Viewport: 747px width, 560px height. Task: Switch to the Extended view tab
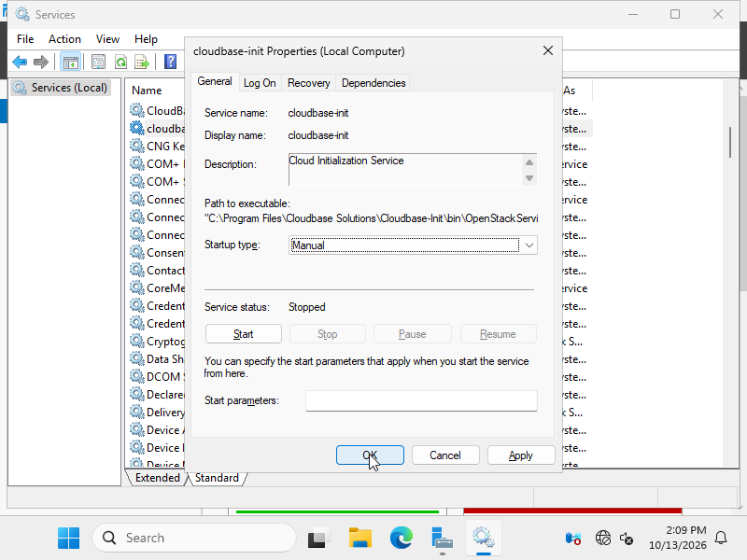158,478
